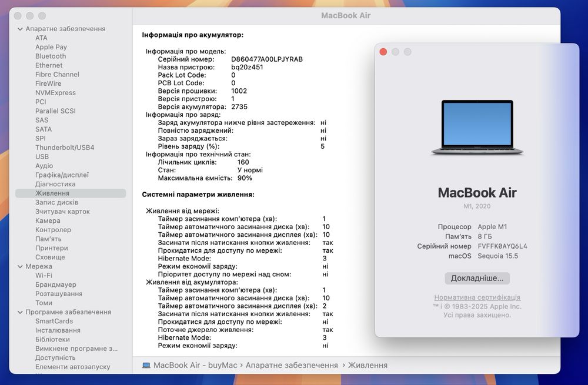The height and width of the screenshot is (385, 588).
Task: Click the MacBook Air laptop image
Action: (477, 128)
